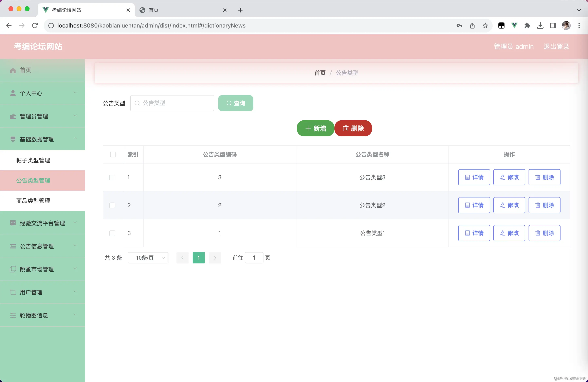Viewport: 588px width, 382px height.
Task: Click the briefcase icon for 管理员管理
Action: [x=13, y=116]
